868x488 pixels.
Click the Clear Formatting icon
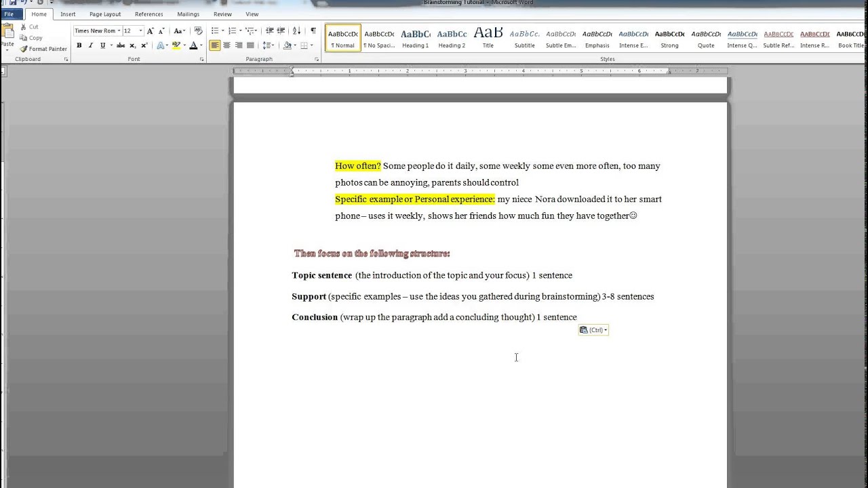point(198,31)
